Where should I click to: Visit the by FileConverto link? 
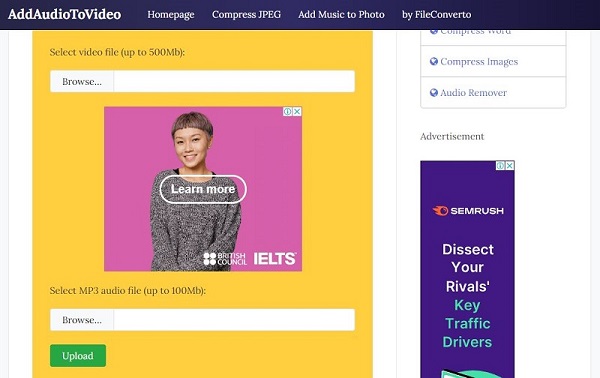[437, 15]
